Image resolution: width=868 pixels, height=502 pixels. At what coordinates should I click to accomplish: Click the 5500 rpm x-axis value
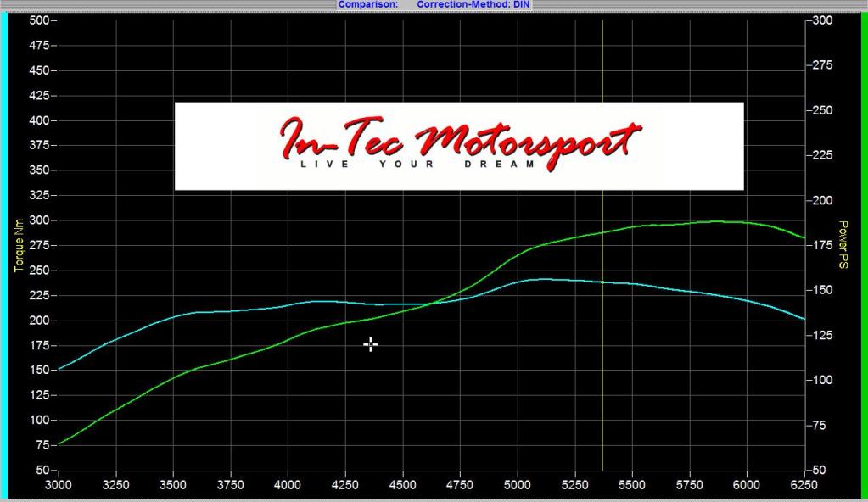(631, 485)
